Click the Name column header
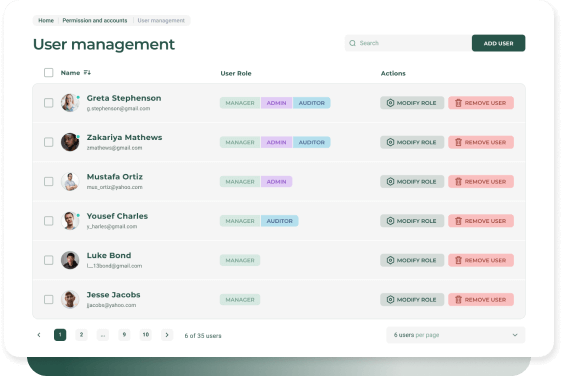Viewport: 562px width, 376px height. 70,73
